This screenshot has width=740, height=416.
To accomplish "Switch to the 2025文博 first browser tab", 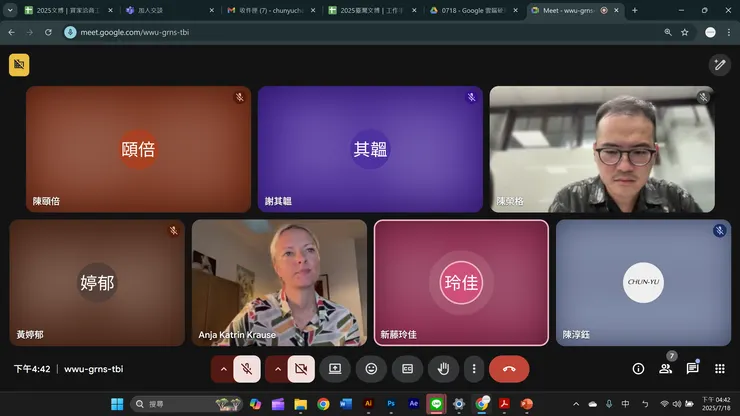I will tap(68, 10).
